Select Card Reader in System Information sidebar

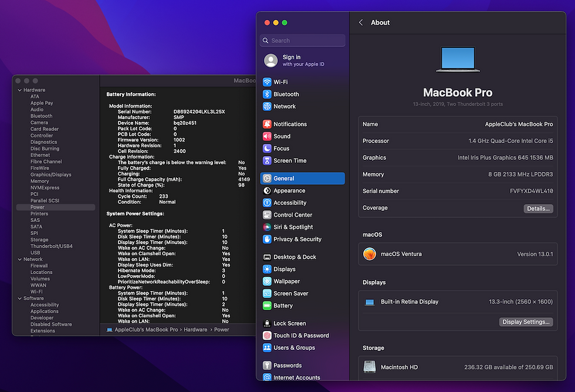pos(45,129)
